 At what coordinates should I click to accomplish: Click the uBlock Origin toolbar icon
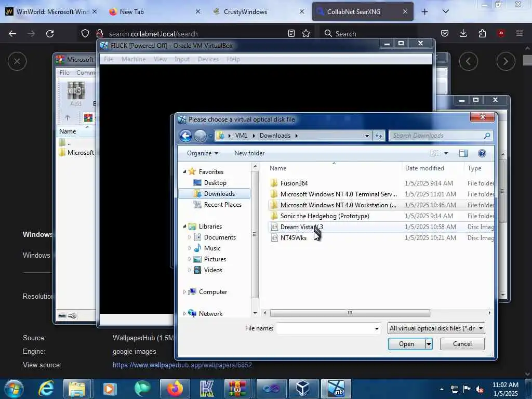pyautogui.click(x=501, y=33)
